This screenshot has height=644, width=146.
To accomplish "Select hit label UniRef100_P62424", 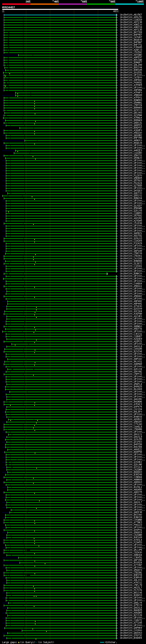I will [131, 183].
